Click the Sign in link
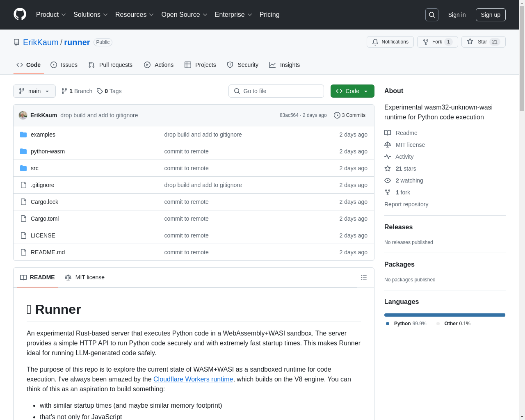This screenshot has width=525, height=420. (x=457, y=15)
